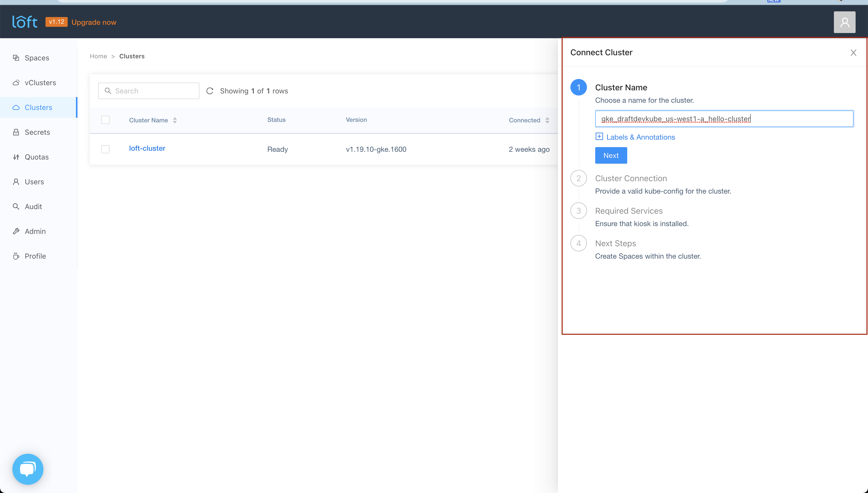Open the loft-cluster link
The width and height of the screenshot is (868, 493).
tap(147, 148)
